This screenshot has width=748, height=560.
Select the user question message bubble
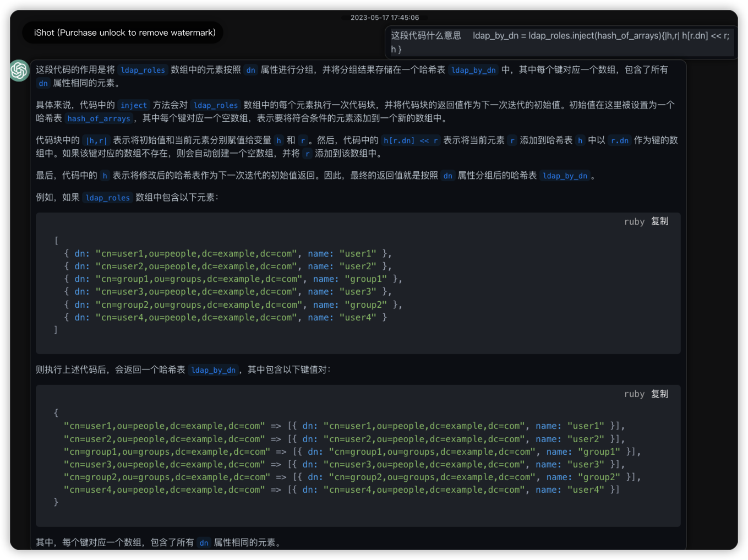pos(560,42)
